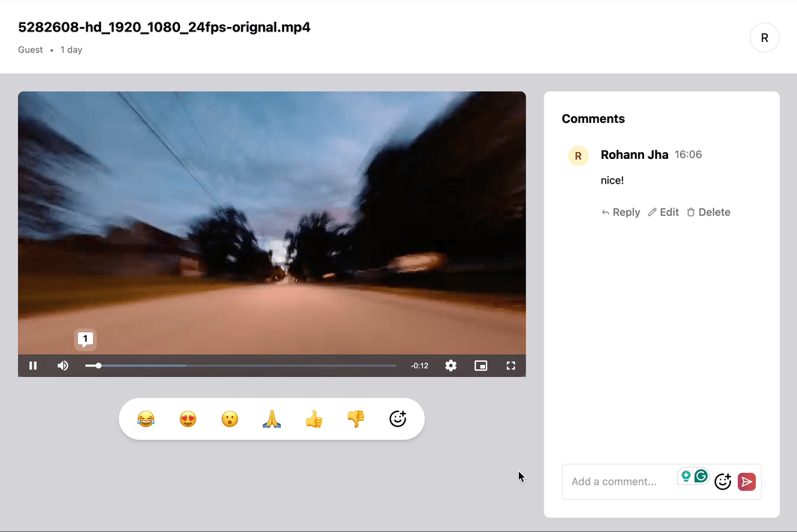React with thumbs down emoji
Viewport: 797px width, 532px height.
356,419
